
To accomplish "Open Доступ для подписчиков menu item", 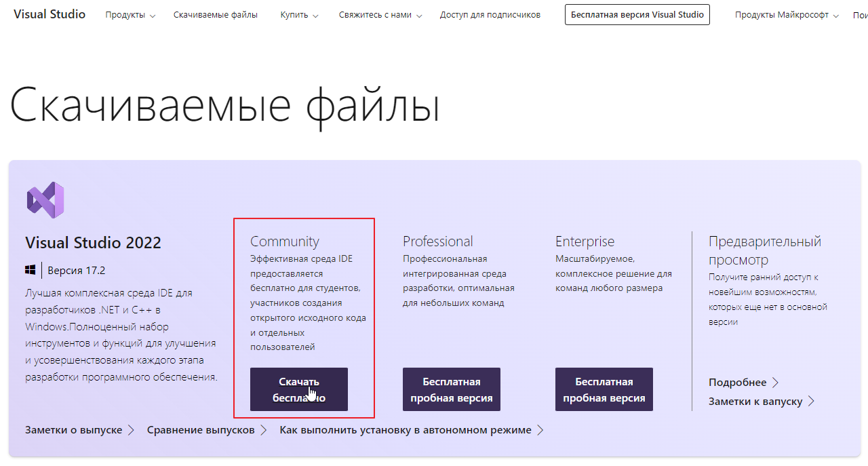I will click(x=490, y=15).
